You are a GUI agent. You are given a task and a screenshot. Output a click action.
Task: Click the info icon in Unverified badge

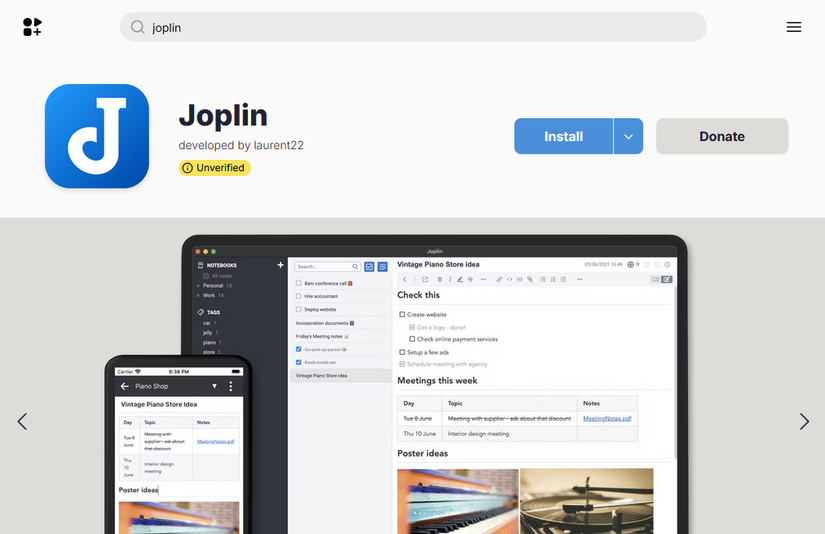coord(187,168)
